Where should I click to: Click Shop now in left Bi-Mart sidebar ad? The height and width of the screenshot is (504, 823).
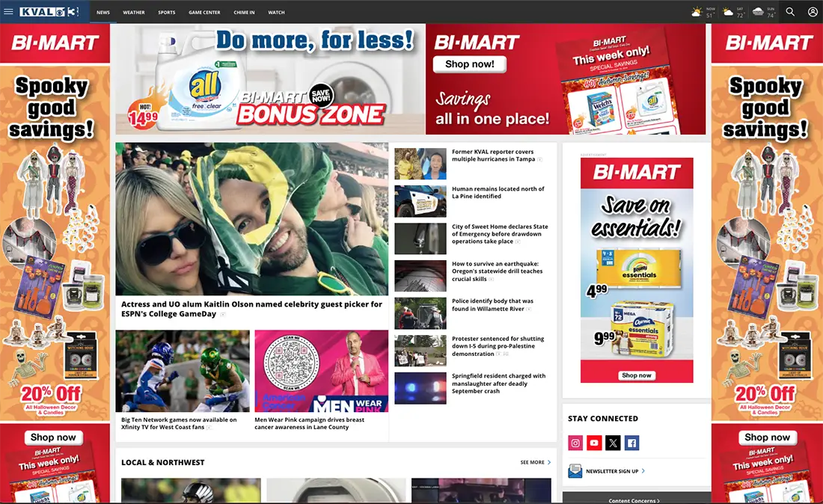point(53,437)
